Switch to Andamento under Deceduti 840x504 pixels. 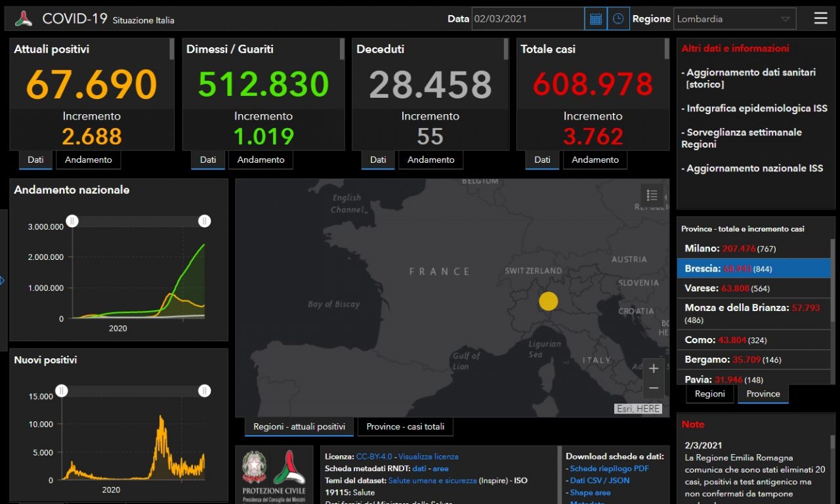tap(431, 159)
